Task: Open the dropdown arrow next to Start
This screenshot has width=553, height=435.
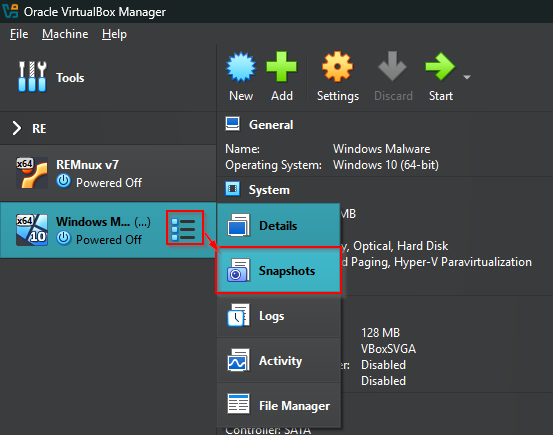Action: point(467,77)
